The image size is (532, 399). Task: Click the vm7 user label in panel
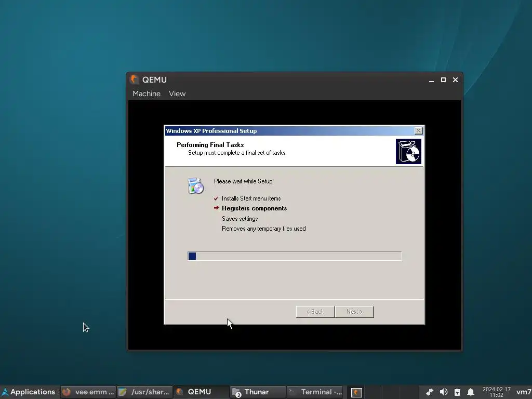pos(524,392)
